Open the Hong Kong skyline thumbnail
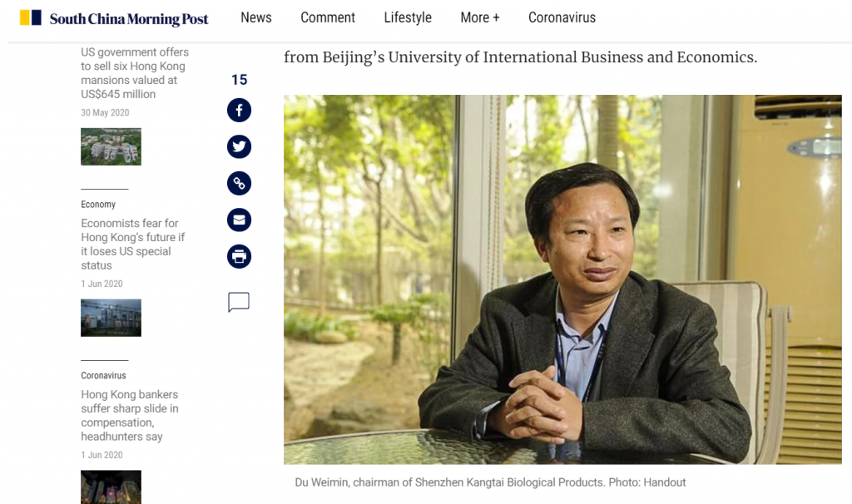The height and width of the screenshot is (504, 852). click(111, 318)
